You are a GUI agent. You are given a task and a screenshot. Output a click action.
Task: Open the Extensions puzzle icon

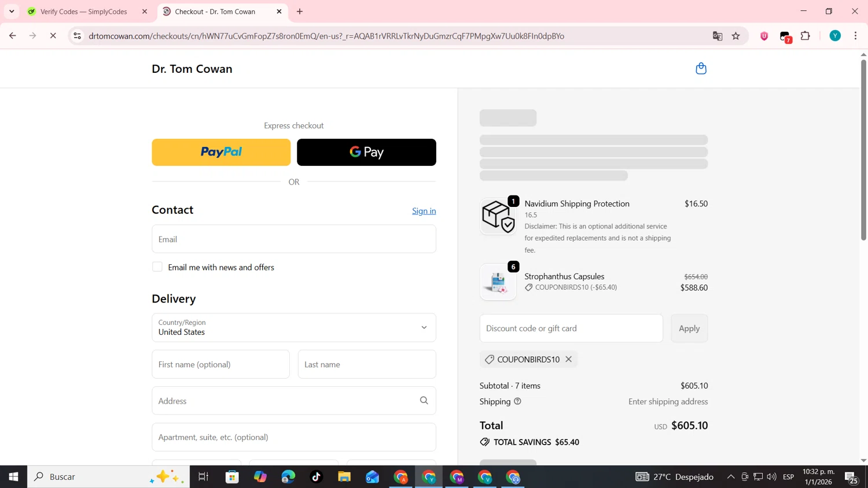(806, 36)
